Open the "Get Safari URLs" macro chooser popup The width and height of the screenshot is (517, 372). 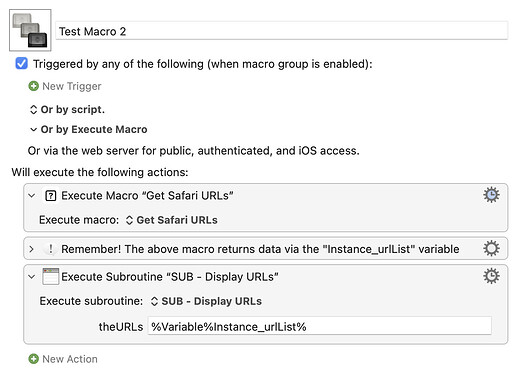172,220
